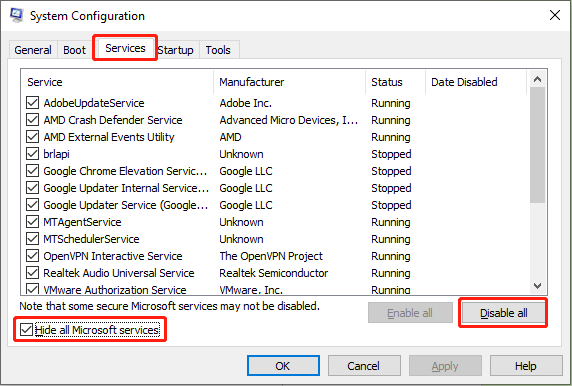The width and height of the screenshot is (572, 386).
Task: Uncheck VMware Authorization Service checkbox
Action: tap(32, 289)
